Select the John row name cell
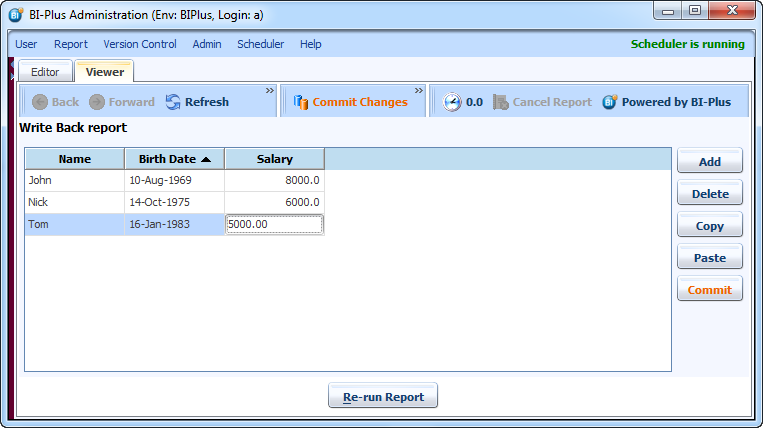 point(74,181)
